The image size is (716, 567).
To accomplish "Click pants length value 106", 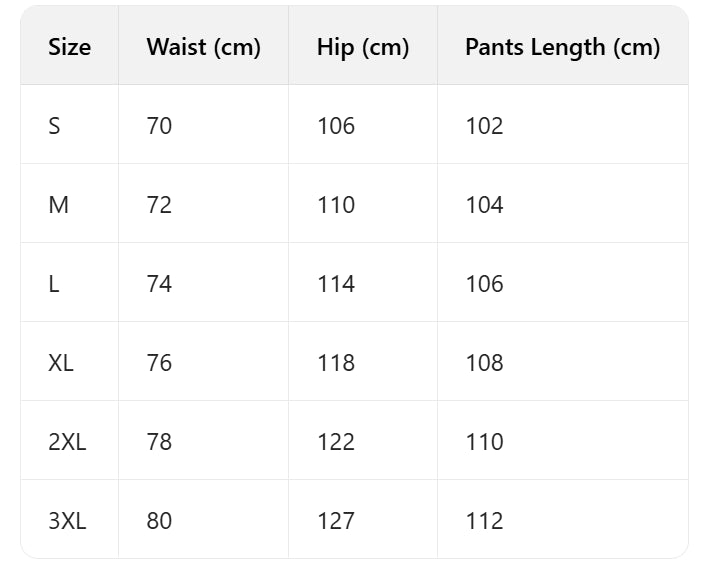I will 484,284.
